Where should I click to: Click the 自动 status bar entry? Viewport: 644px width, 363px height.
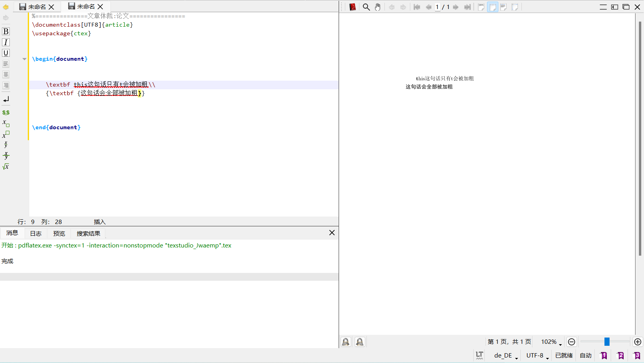click(x=586, y=355)
